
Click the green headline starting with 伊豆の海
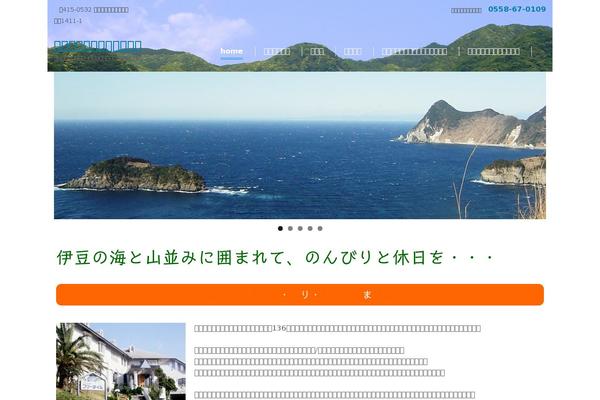point(276,257)
